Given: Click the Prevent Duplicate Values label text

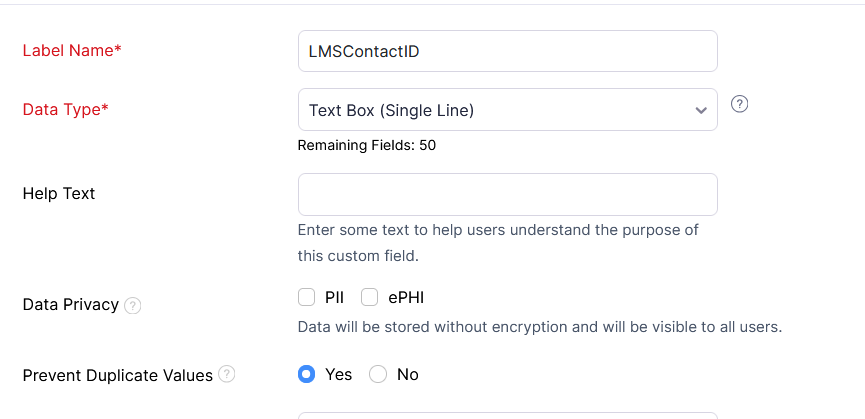Looking at the screenshot, I should tap(117, 375).
